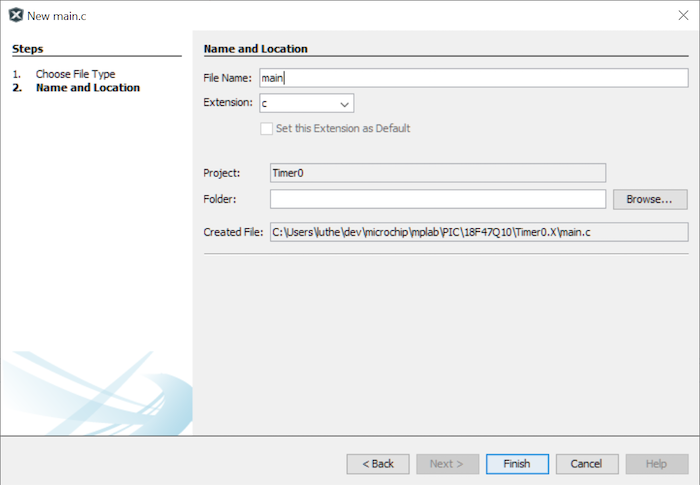Click the Steps heading
Screen dimensions: 700x485
28,49
